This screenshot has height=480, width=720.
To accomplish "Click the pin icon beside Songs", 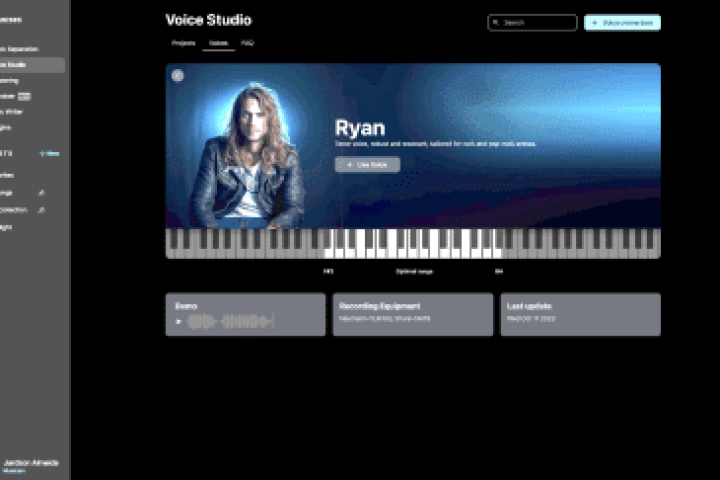I will (x=41, y=192).
